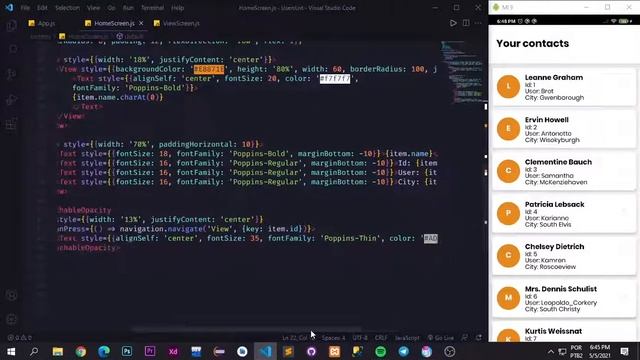Click the Visual Studio Code taskbar icon
The width and height of the screenshot is (640, 360).
tap(265, 351)
